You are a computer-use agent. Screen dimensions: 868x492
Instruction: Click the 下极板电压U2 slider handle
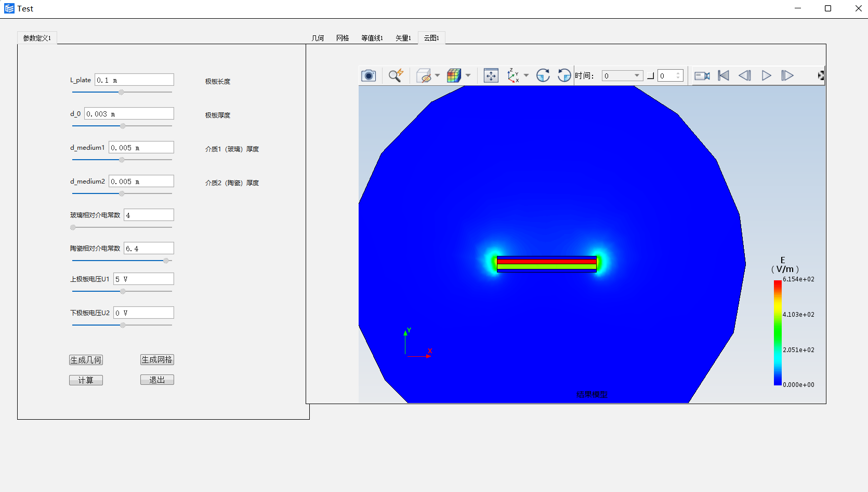pyautogui.click(x=123, y=325)
